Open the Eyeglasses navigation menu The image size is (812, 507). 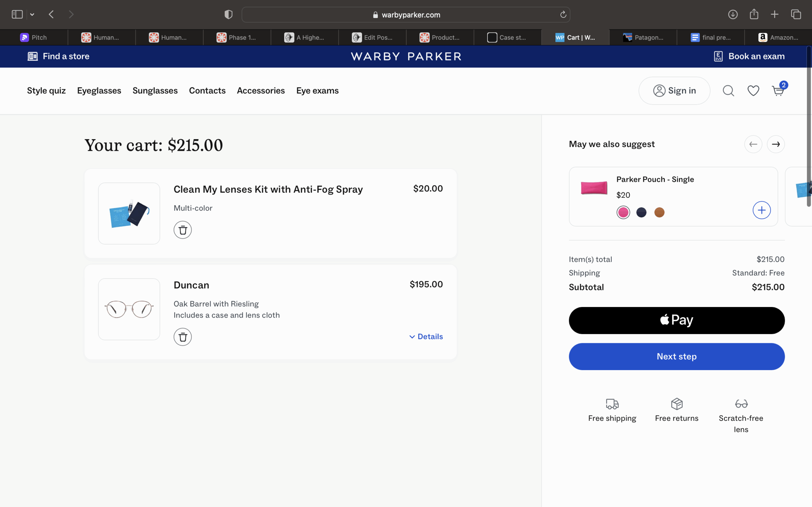[99, 91]
